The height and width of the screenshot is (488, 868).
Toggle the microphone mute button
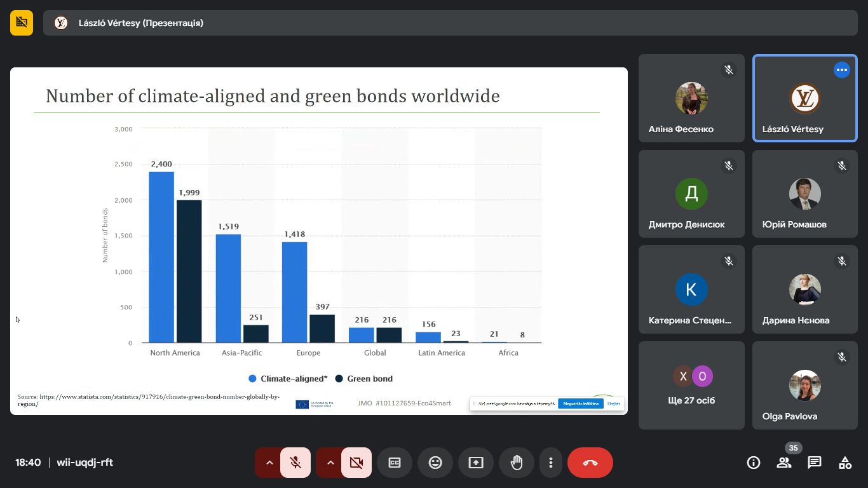(x=295, y=463)
